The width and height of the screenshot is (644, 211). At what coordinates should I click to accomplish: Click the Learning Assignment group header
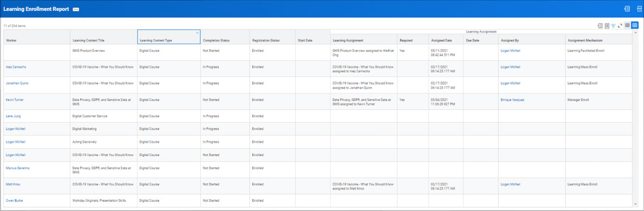(481, 32)
